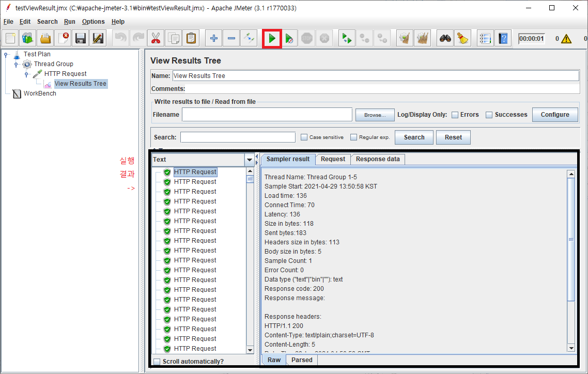Viewport: 588px width, 374px height.
Task: Expand all nodes with the plus icon
Action: coord(214,38)
